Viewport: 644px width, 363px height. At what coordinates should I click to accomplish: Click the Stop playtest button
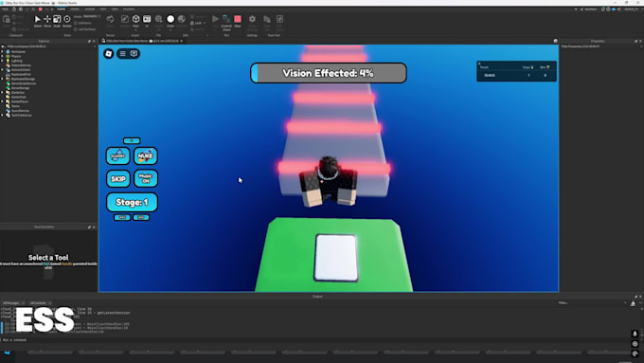click(x=238, y=21)
